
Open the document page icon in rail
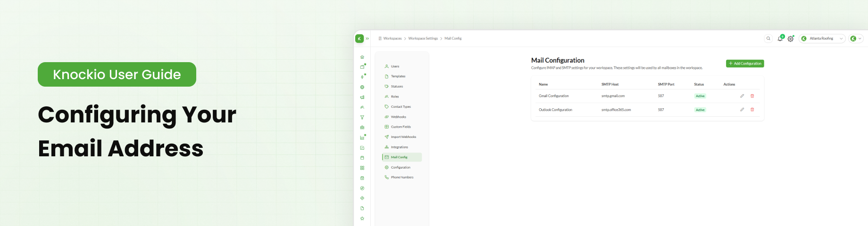362,208
